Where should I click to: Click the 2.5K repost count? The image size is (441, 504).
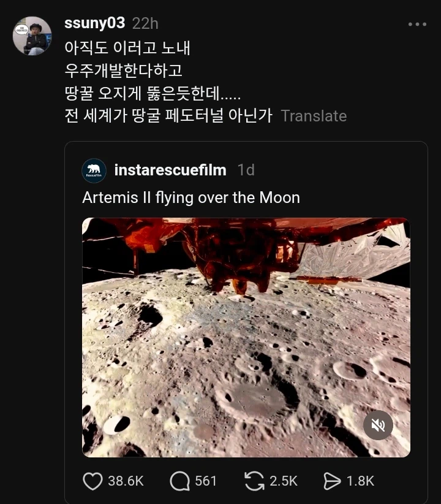pyautogui.click(x=284, y=481)
